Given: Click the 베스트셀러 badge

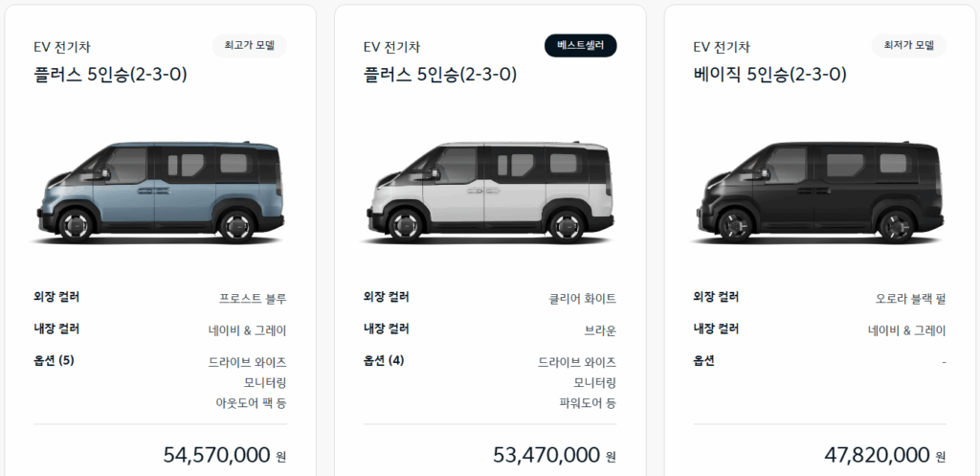Looking at the screenshot, I should [580, 45].
